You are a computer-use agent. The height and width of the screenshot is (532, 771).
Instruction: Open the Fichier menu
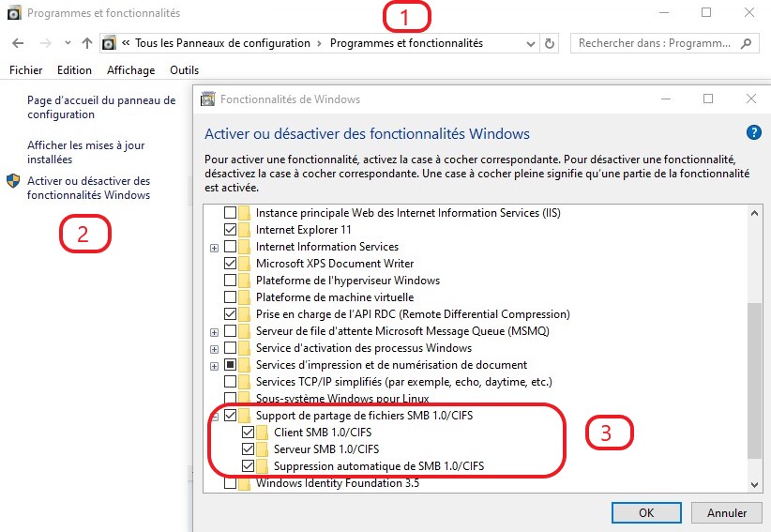[25, 70]
